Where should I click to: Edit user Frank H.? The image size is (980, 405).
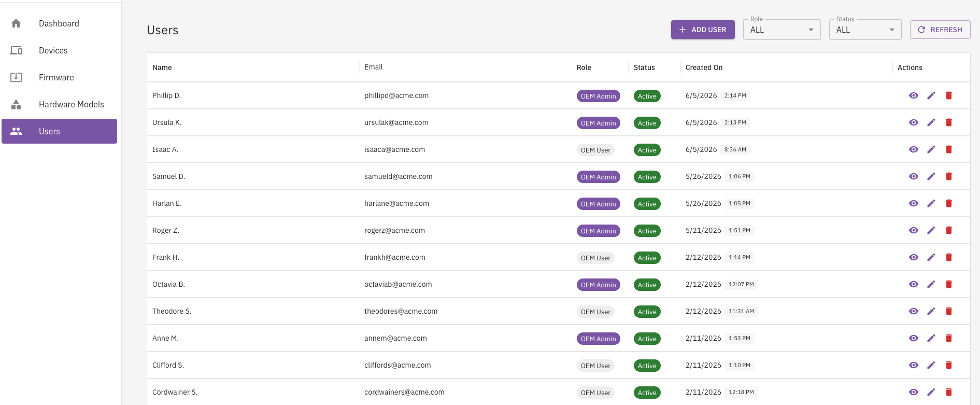click(x=931, y=257)
